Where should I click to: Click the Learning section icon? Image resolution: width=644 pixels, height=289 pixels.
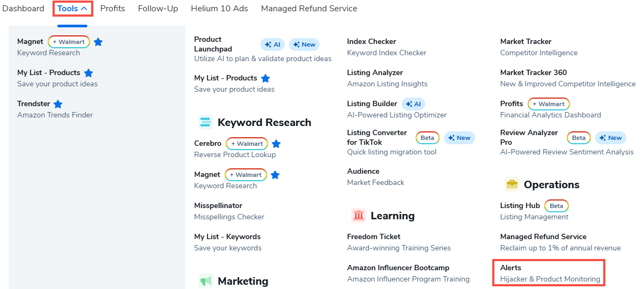pos(359,216)
